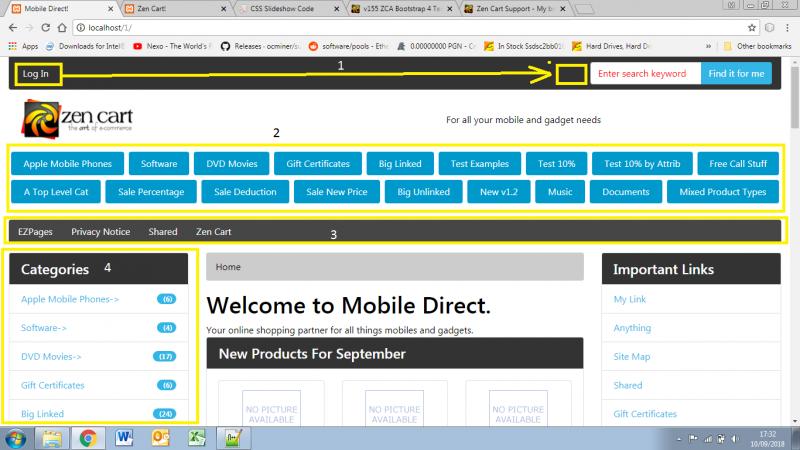Viewport: 800px width, 450px height.
Task: Click the Home breadcrumb
Action: pyautogui.click(x=228, y=267)
